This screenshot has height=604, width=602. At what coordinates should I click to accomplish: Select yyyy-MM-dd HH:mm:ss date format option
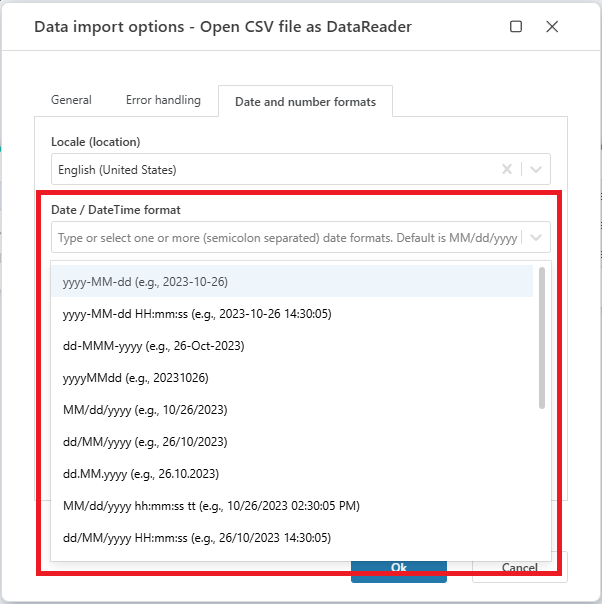[292, 314]
